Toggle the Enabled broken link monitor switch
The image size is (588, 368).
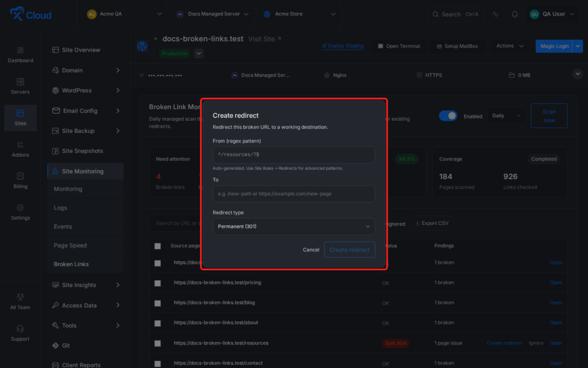coord(448,116)
